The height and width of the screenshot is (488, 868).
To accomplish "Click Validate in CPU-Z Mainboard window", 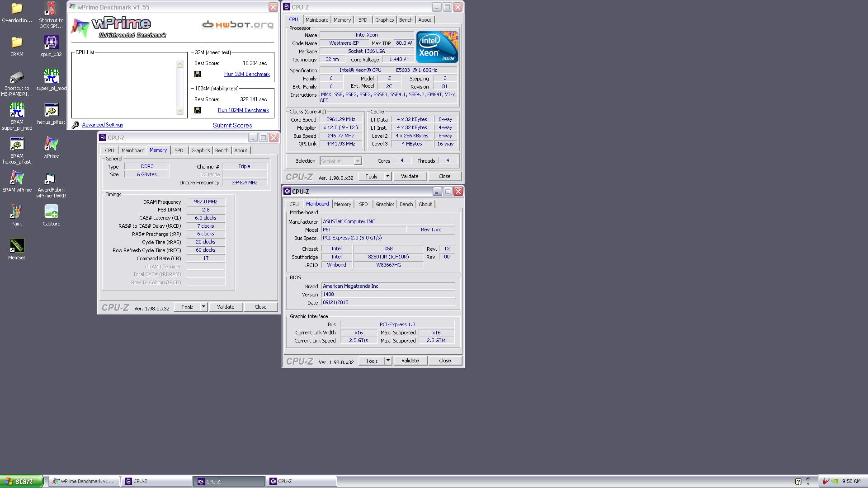I will (x=410, y=361).
